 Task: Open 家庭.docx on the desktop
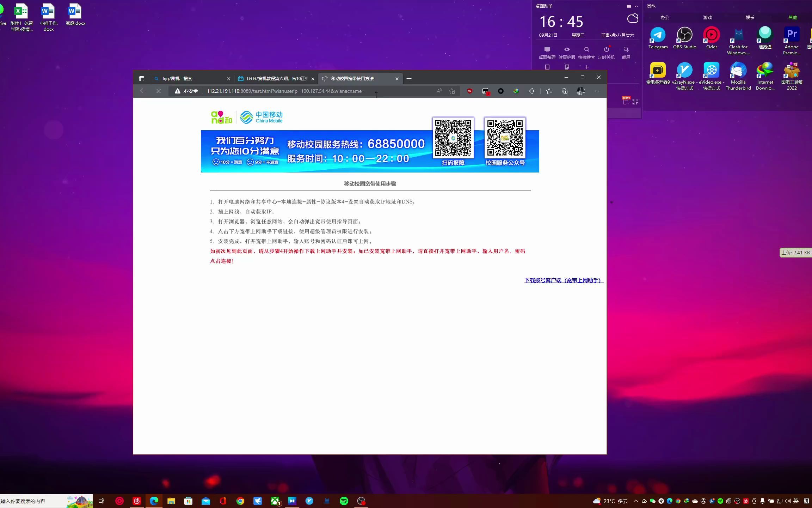point(75,14)
